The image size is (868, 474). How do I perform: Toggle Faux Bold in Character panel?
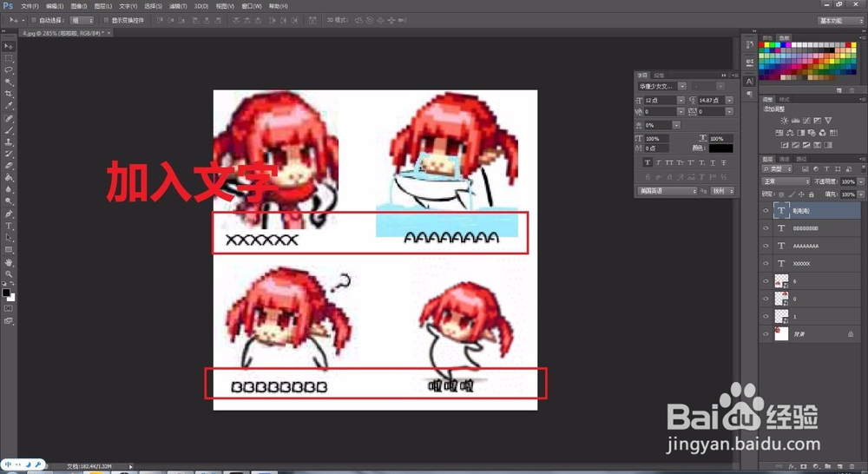648,163
